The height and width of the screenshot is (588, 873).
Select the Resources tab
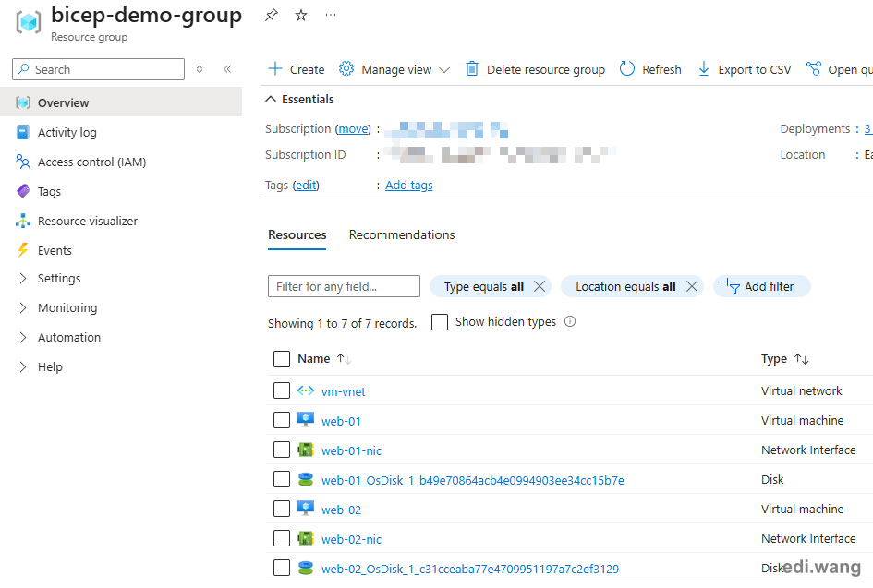click(297, 234)
